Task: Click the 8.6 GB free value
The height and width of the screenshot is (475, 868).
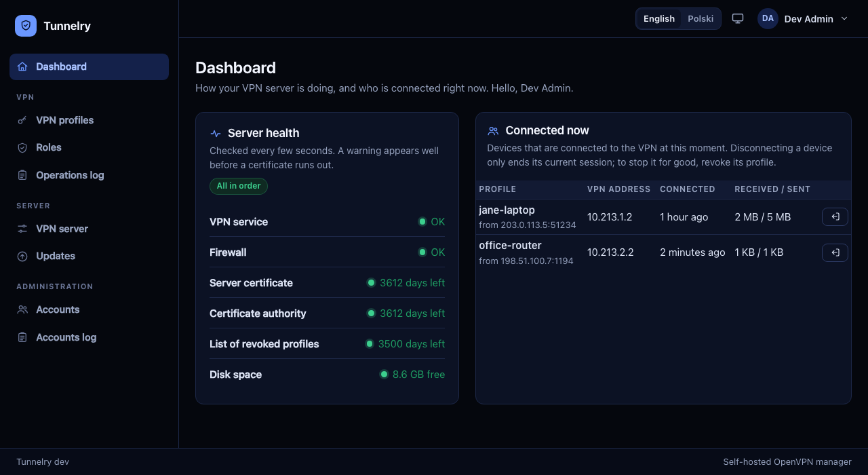Action: click(x=419, y=375)
